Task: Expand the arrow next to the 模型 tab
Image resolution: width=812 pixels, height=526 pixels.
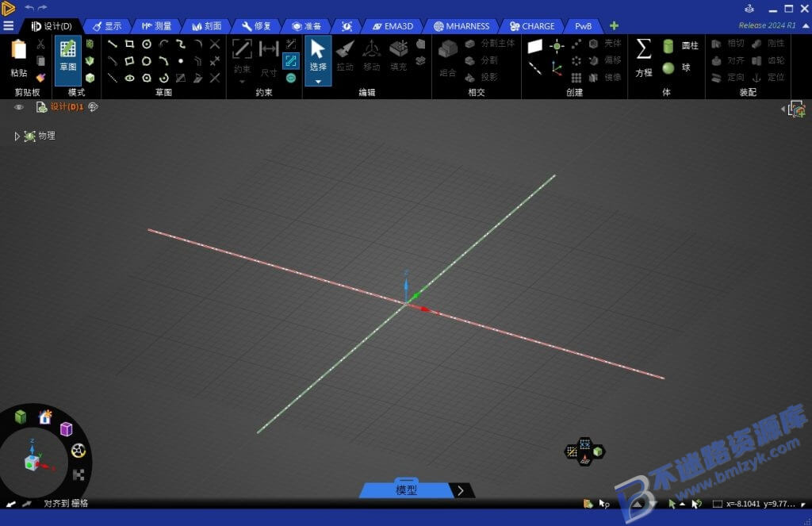Action: (461, 490)
